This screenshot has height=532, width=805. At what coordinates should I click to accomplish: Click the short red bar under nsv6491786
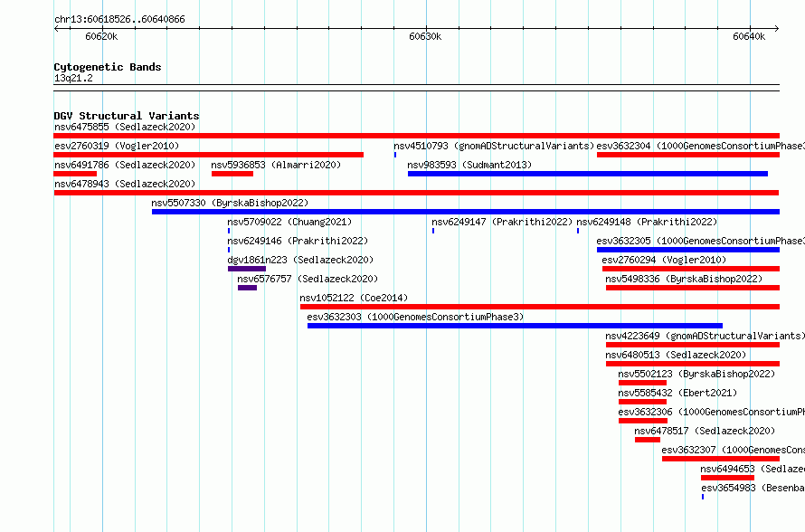(75, 174)
